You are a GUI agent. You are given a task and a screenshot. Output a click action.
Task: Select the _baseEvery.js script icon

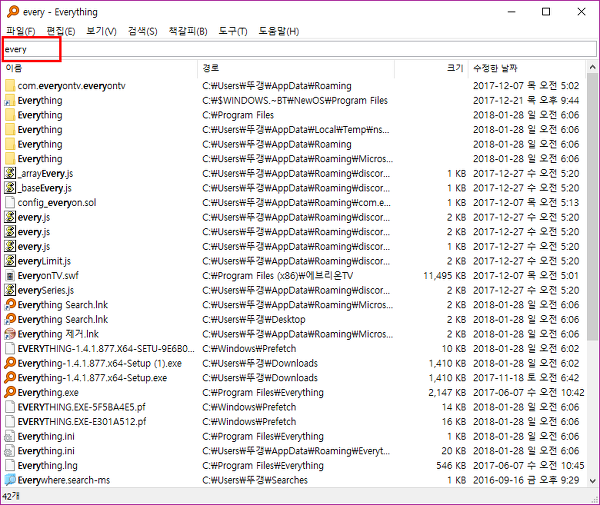[10, 188]
